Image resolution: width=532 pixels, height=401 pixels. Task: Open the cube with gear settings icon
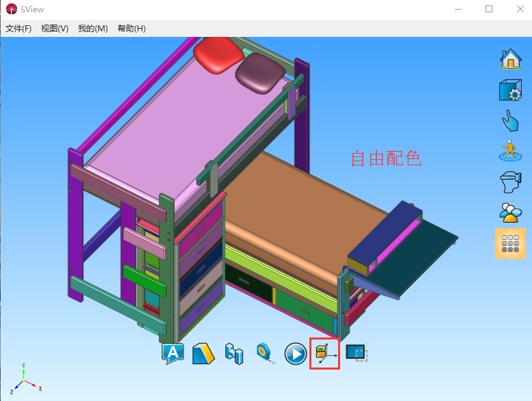tap(510, 90)
